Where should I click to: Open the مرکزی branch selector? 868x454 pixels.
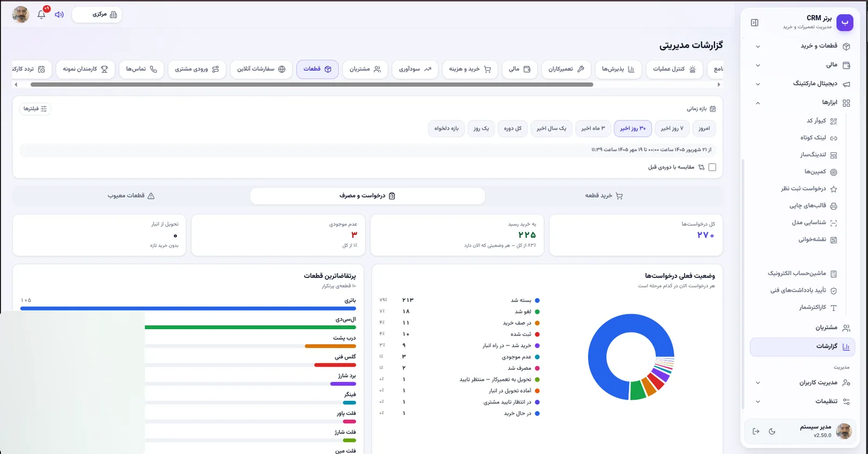click(x=97, y=15)
